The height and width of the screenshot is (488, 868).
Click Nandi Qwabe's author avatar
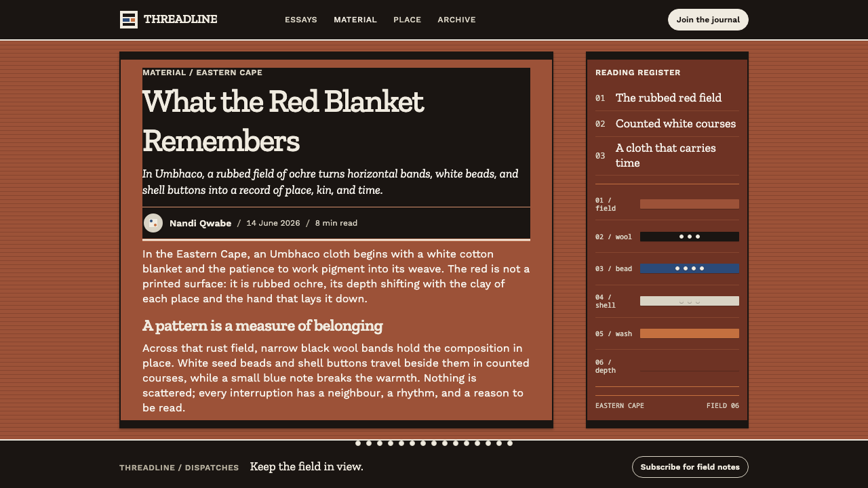point(153,223)
